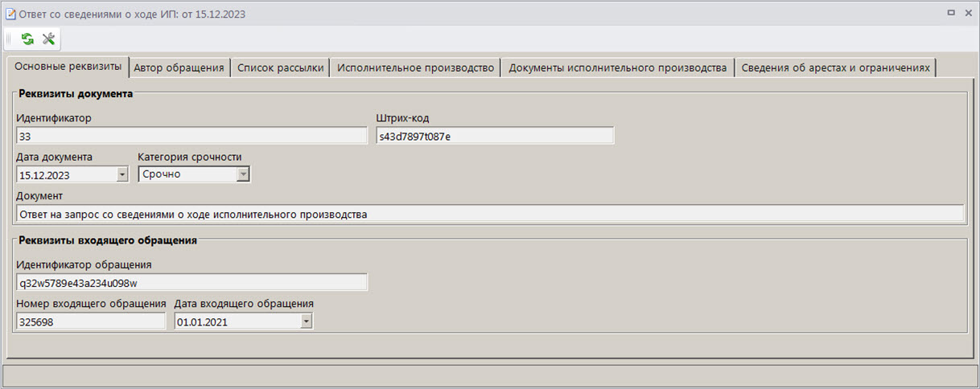Image resolution: width=980 pixels, height=389 pixels.
Task: Click into the Идентификатор field containing 33
Action: (x=191, y=136)
